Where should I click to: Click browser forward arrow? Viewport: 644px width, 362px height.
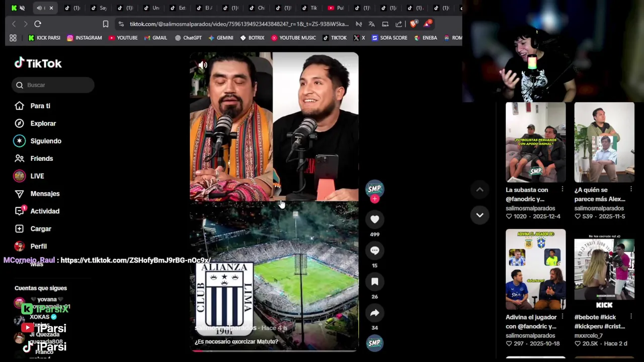pos(26,24)
